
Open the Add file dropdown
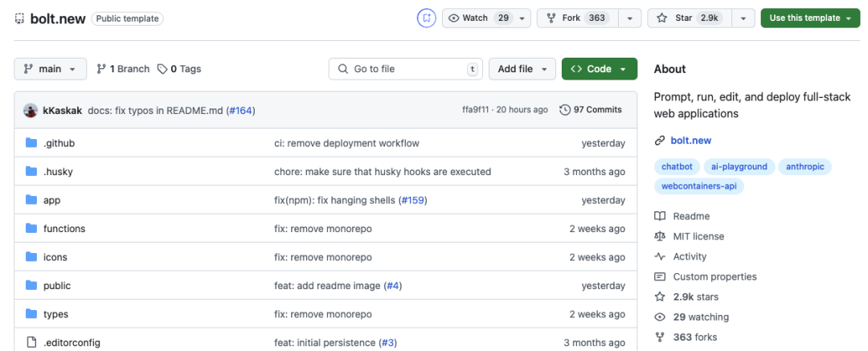pos(522,69)
